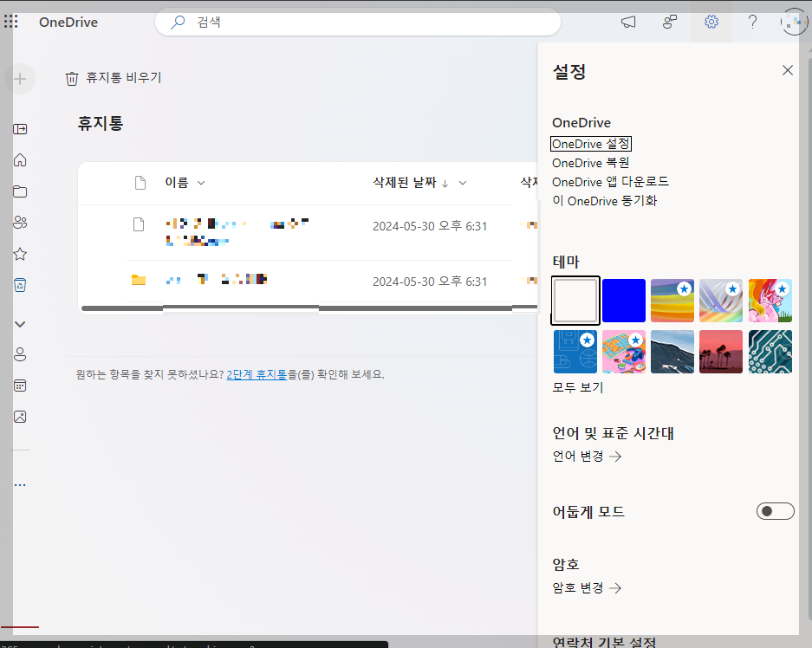This screenshot has width=812, height=648.
Task: Click the add new plus button
Action: click(20, 79)
